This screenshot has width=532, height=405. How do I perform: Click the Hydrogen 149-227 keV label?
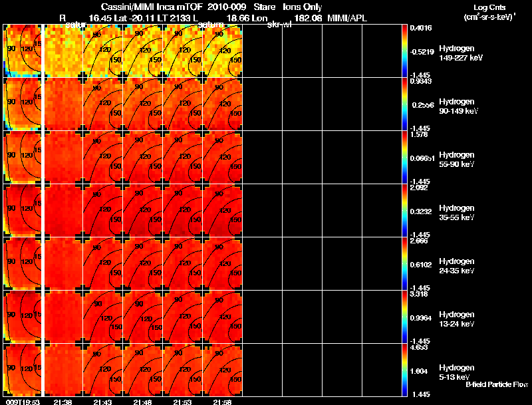click(x=460, y=53)
